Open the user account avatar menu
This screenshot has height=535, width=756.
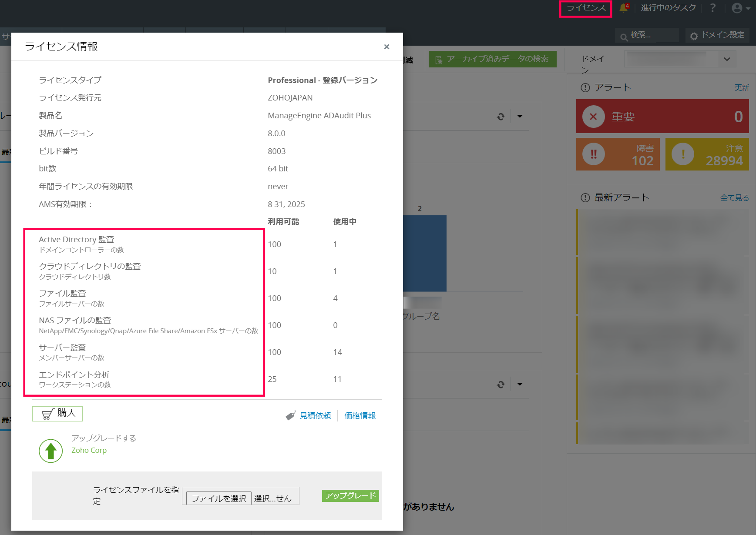(740, 8)
